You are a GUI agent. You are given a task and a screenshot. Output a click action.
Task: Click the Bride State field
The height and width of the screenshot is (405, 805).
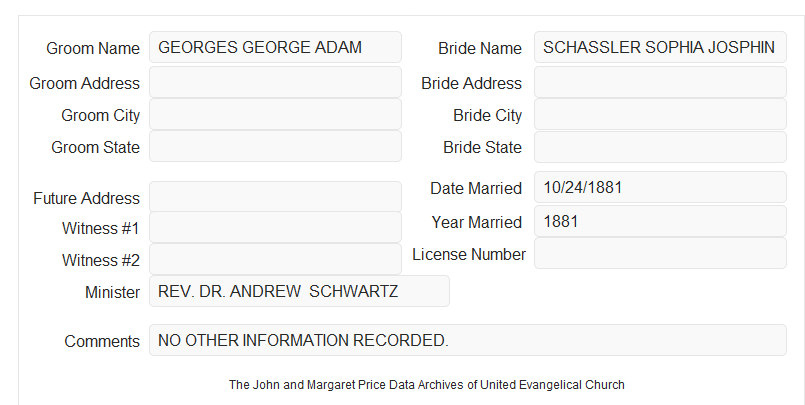[660, 147]
